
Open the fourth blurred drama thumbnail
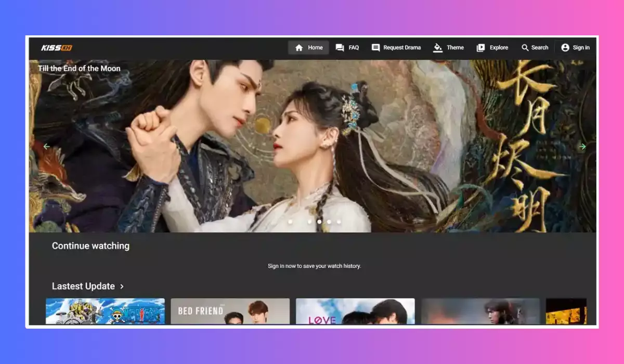(480, 311)
